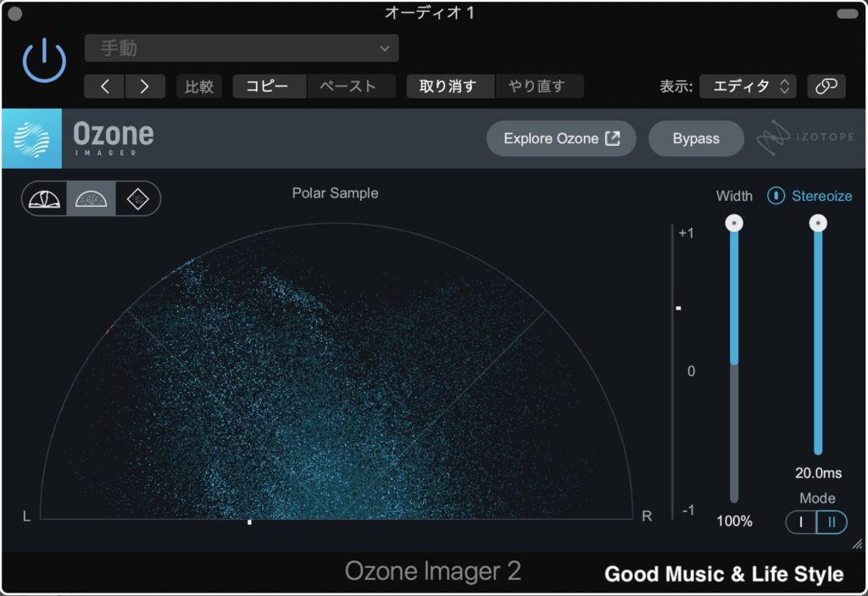Click the ペースト paste button
868x596 pixels.
click(x=351, y=86)
